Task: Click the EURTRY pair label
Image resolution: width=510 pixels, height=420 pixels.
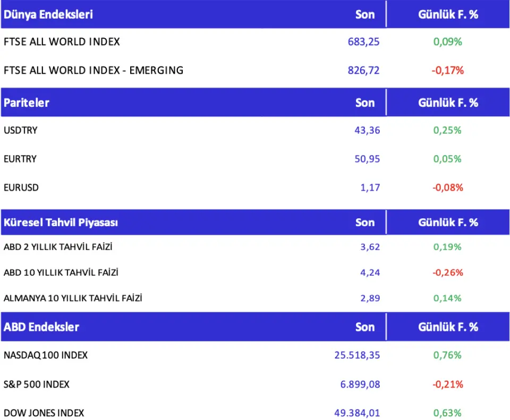Action: coord(20,159)
